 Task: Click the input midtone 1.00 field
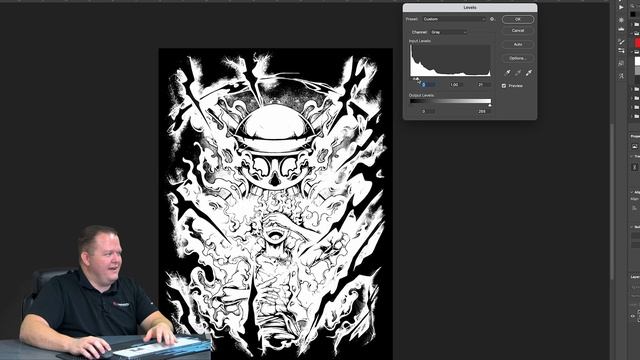click(455, 84)
